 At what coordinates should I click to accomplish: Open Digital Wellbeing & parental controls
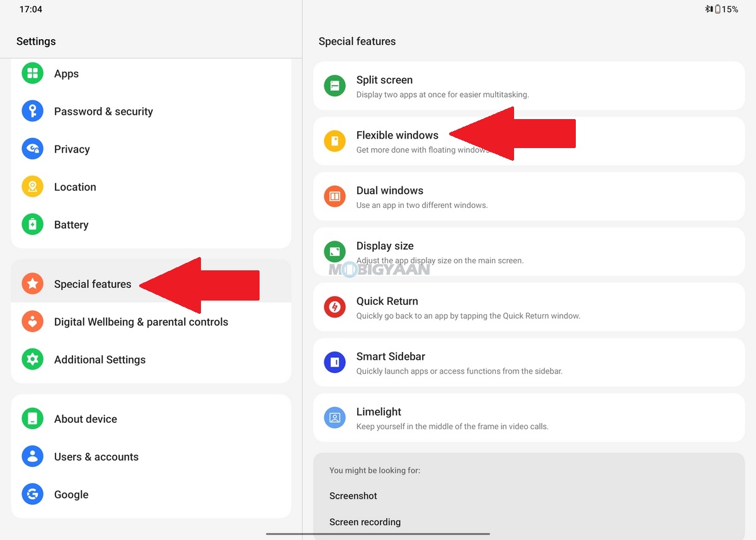tap(151, 322)
